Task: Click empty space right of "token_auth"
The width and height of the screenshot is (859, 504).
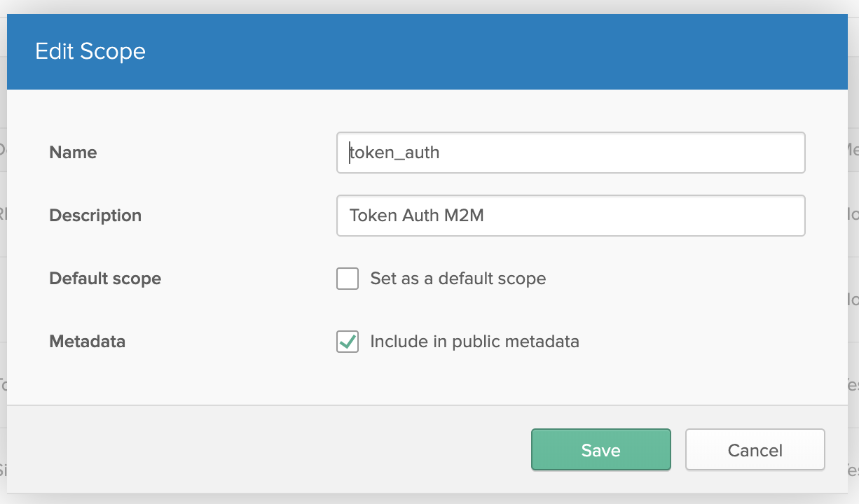Action: (631, 153)
